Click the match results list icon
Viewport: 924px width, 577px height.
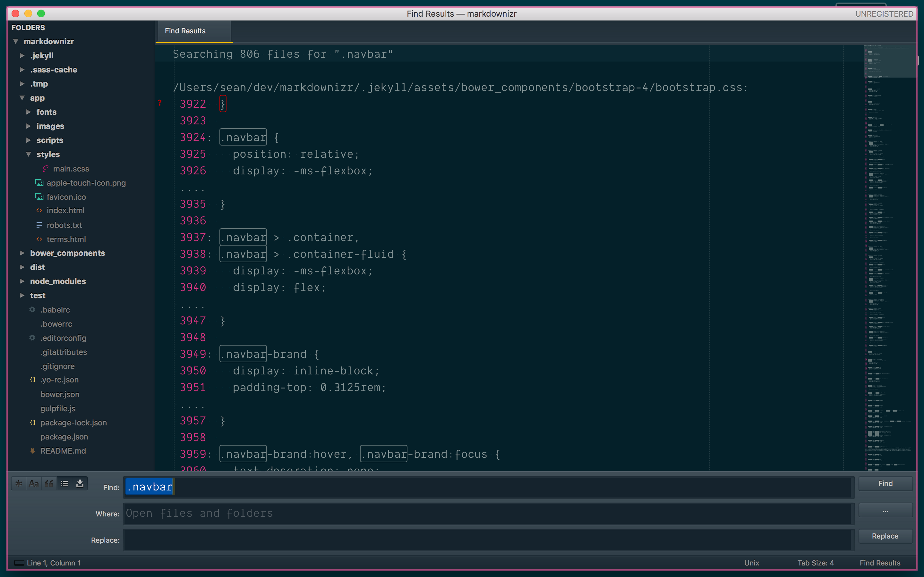tap(64, 483)
